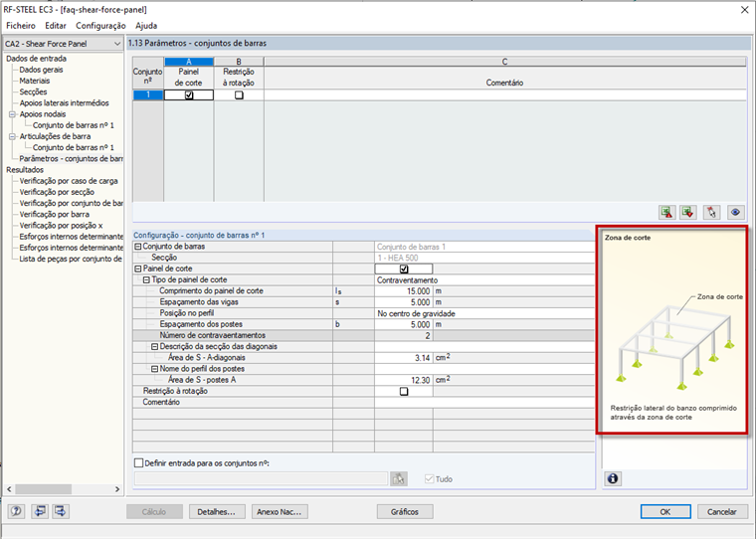
Task: Toggle the Tudo checkbox
Action: 429,478
